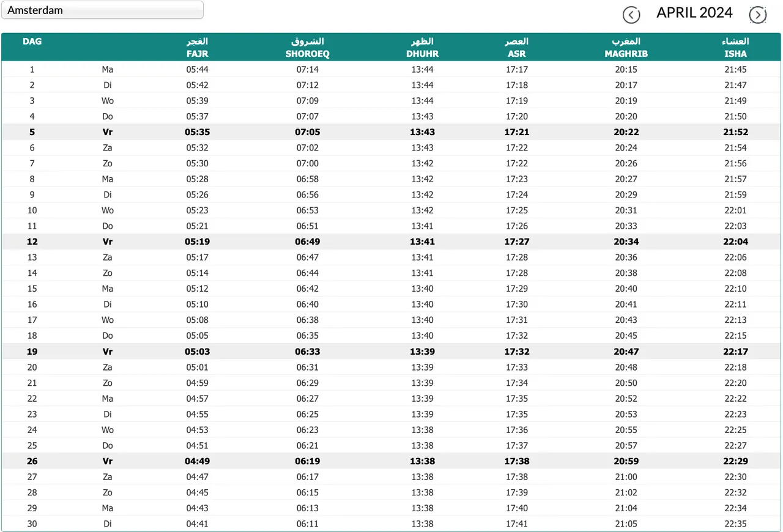The height and width of the screenshot is (532, 783).
Task: Select Isha time 21:50 on day 4
Action: click(x=736, y=116)
